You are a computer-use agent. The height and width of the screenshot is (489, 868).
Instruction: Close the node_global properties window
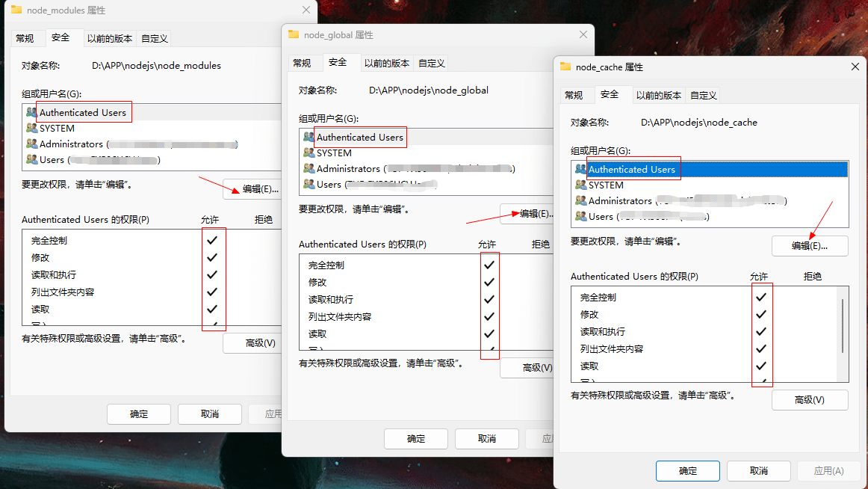click(583, 35)
